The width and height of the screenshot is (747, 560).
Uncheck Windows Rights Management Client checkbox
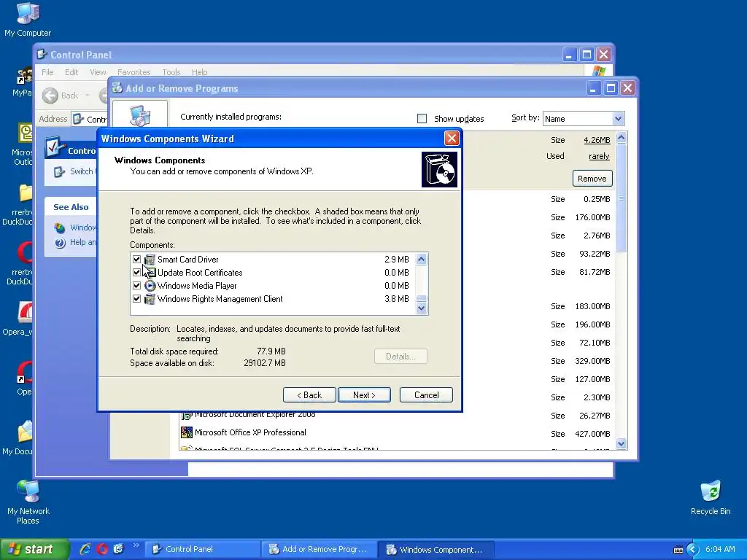click(136, 299)
